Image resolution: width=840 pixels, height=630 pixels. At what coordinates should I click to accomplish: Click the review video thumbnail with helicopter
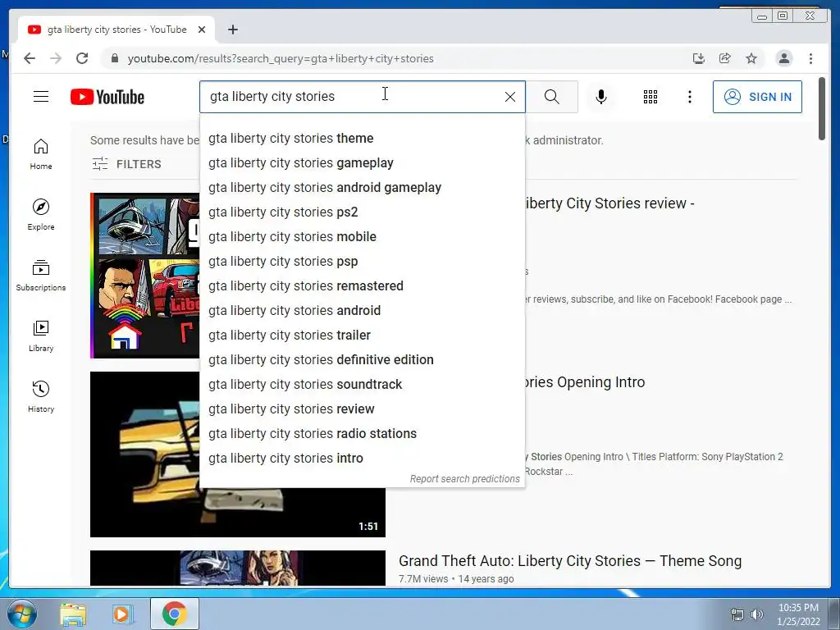(x=144, y=276)
